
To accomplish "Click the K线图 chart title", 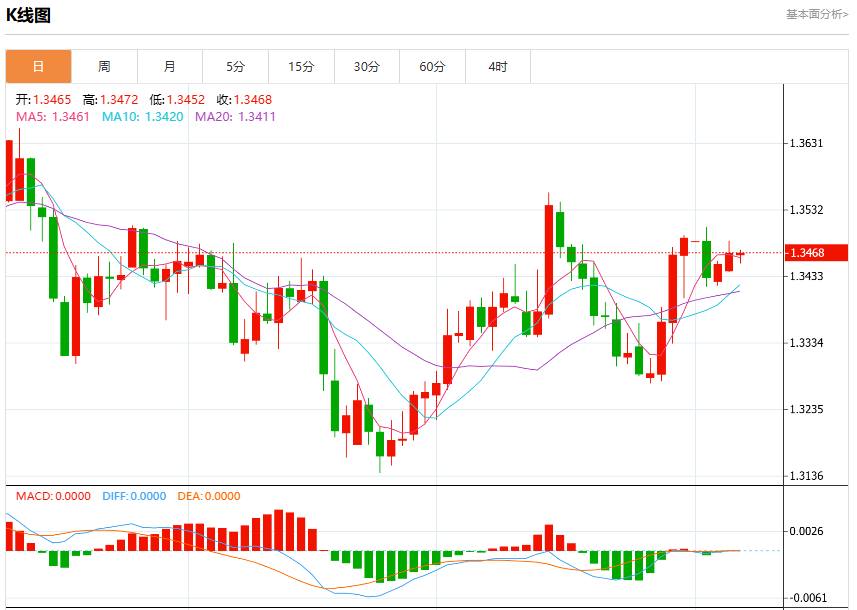I will [28, 15].
